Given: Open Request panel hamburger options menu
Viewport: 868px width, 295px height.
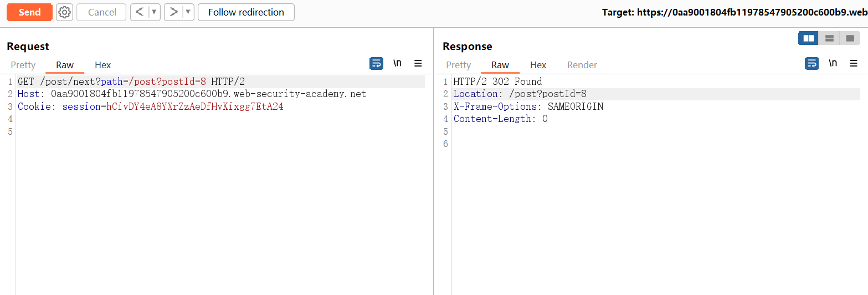Looking at the screenshot, I should coord(418,63).
